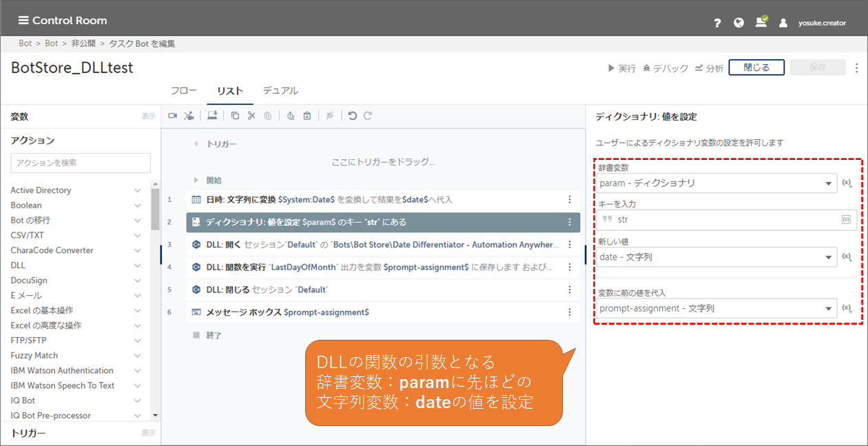Show the トリガー panel via 表示

pyautogui.click(x=149, y=433)
